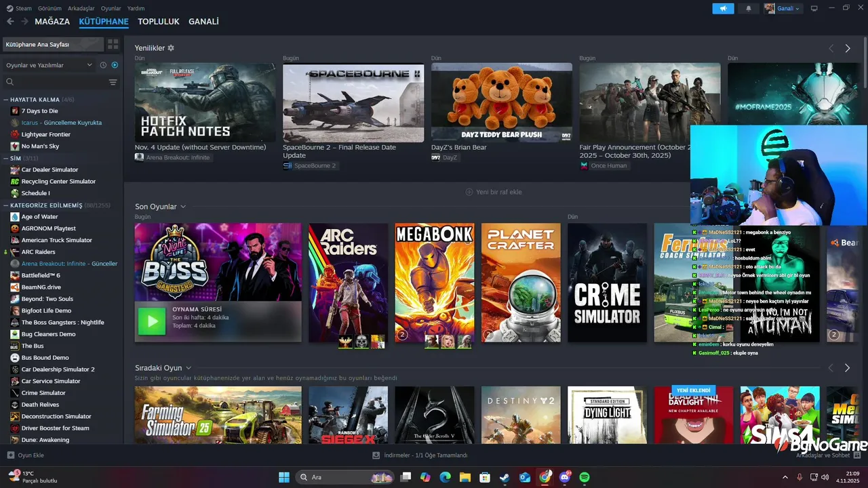
Task: Play The Boss Gangsters with green button
Action: (151, 321)
